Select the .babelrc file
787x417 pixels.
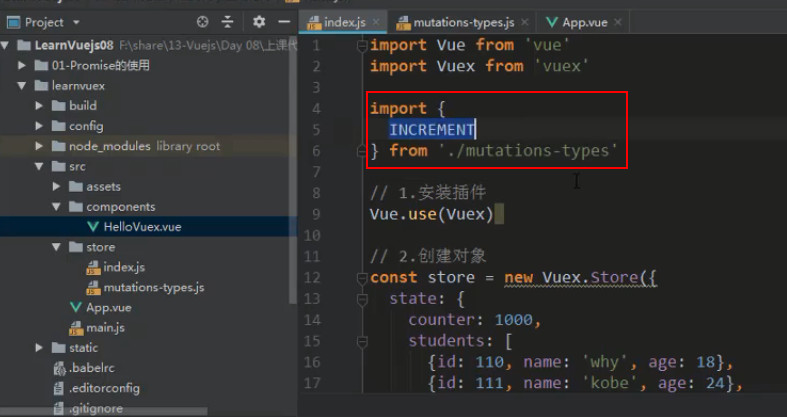coord(92,368)
